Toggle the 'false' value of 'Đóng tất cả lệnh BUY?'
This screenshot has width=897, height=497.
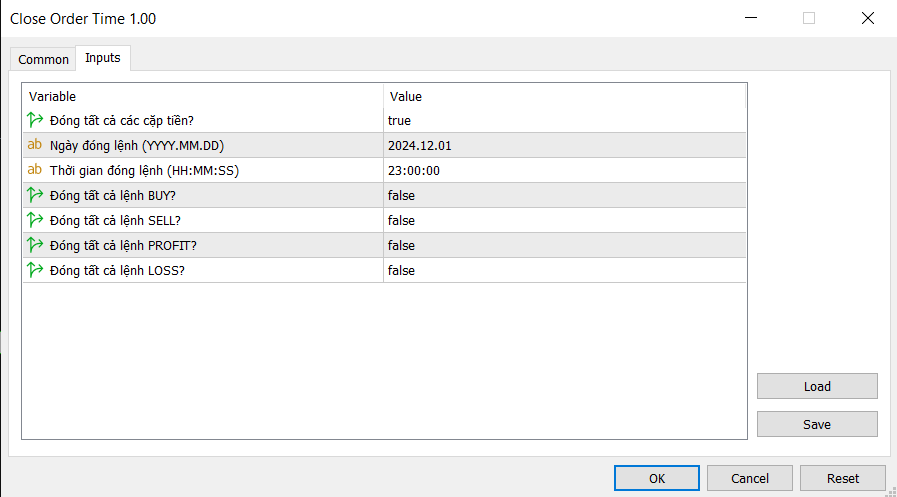[401, 195]
